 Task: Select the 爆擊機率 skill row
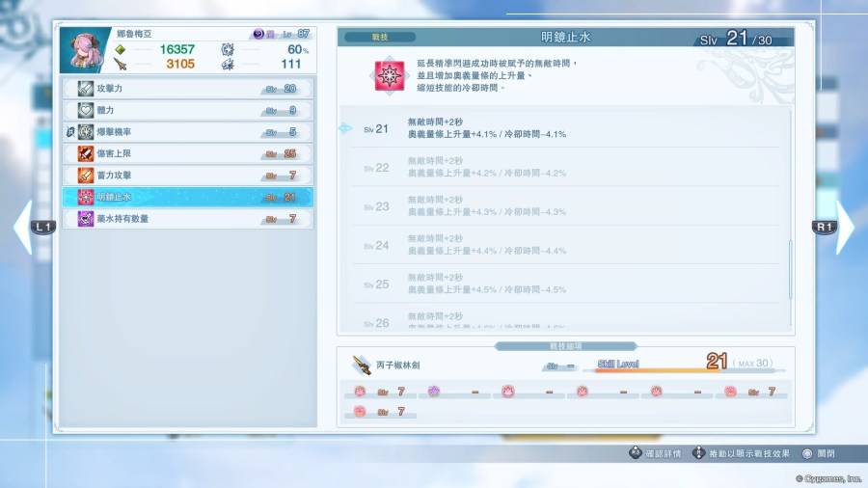[x=188, y=132]
